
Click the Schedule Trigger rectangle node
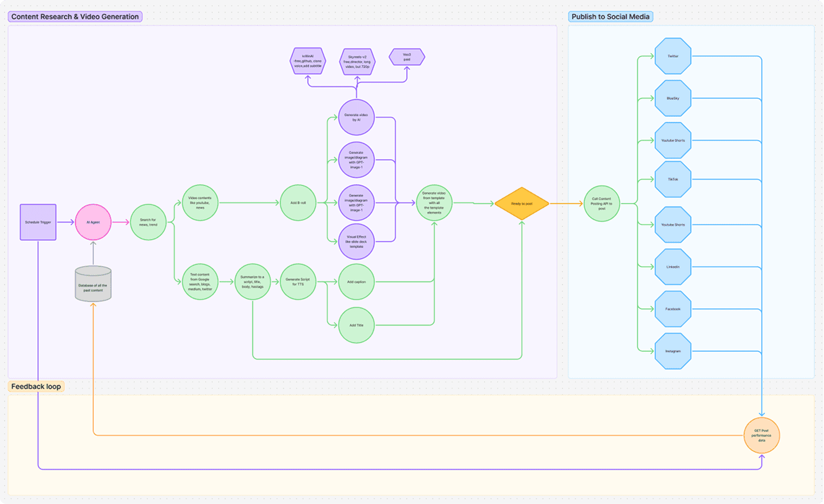click(x=38, y=222)
